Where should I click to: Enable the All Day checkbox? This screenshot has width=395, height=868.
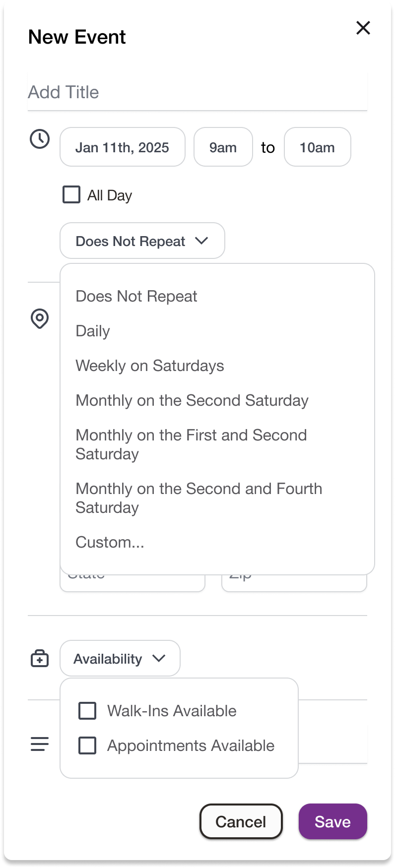[70, 194]
